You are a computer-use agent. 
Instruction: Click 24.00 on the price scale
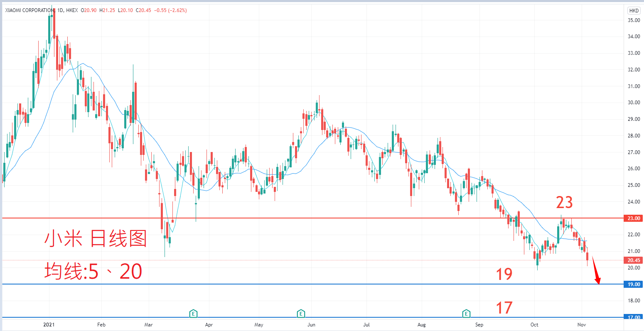(x=634, y=202)
